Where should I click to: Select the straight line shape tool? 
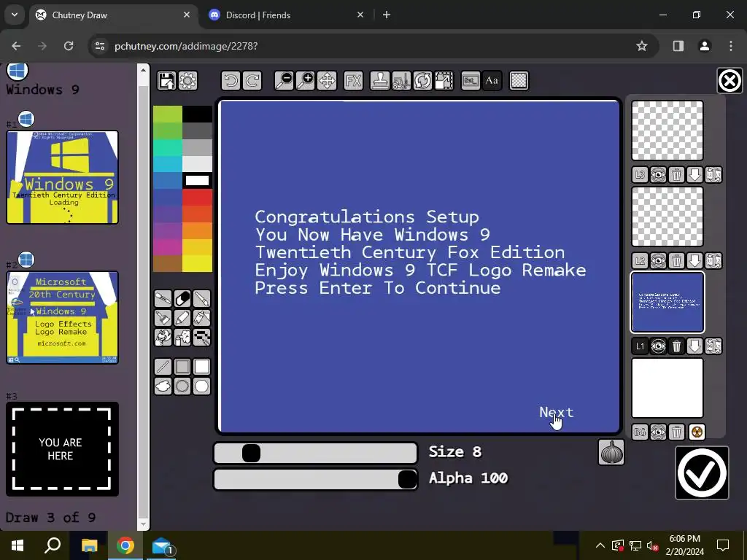pos(163,367)
